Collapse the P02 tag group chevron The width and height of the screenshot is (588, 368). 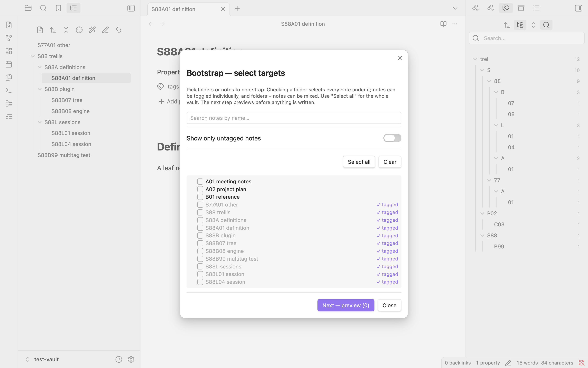tap(482, 213)
